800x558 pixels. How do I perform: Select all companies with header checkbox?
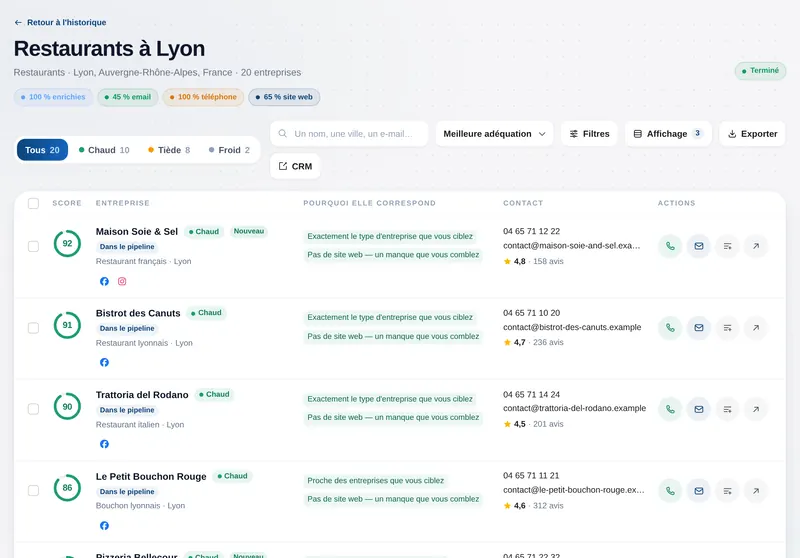[34, 204]
